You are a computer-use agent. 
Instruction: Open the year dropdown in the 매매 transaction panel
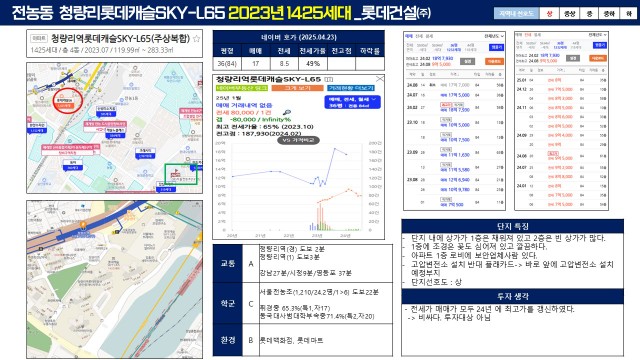coord(494,36)
